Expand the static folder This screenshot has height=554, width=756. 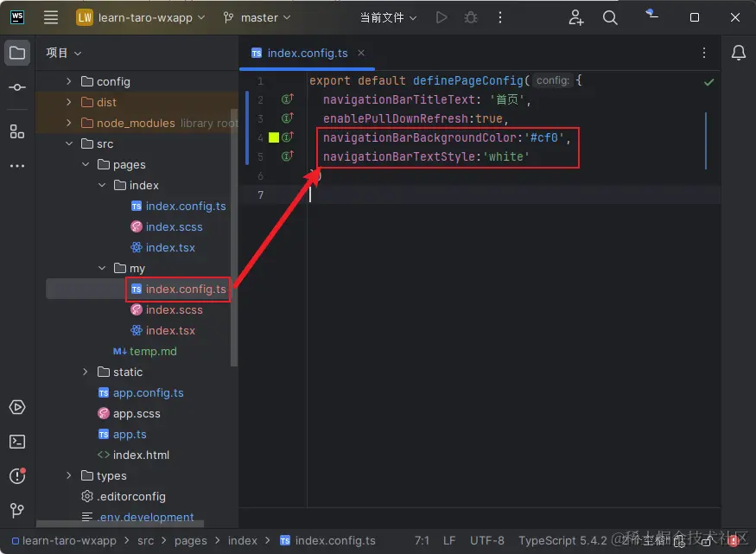pyautogui.click(x=86, y=372)
